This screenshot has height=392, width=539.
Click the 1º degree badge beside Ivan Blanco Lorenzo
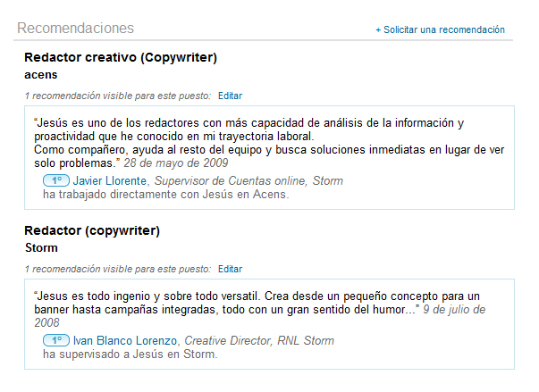55,340
